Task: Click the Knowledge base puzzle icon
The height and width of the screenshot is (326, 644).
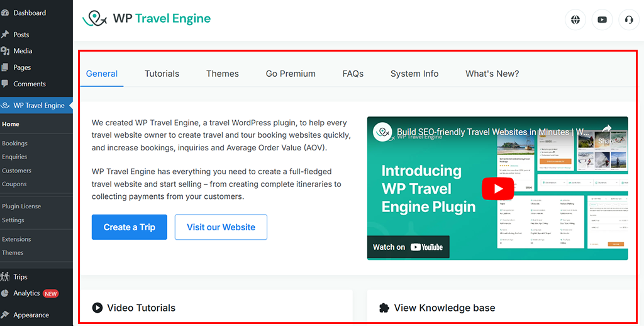Action: (384, 308)
